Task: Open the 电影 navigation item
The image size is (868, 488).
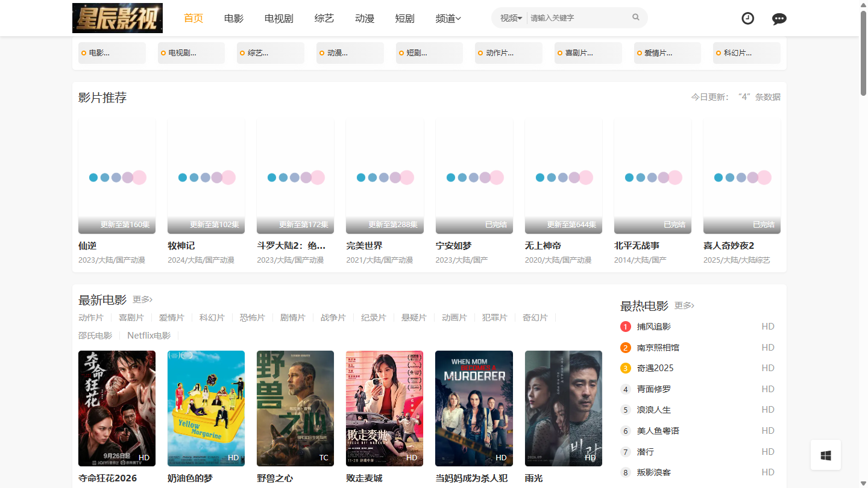Action: point(234,18)
